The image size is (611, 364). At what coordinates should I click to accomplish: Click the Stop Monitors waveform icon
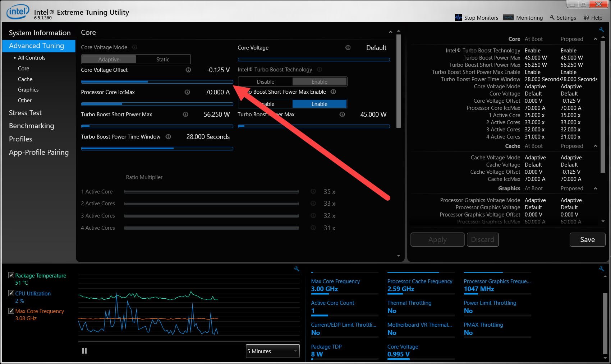tap(458, 18)
